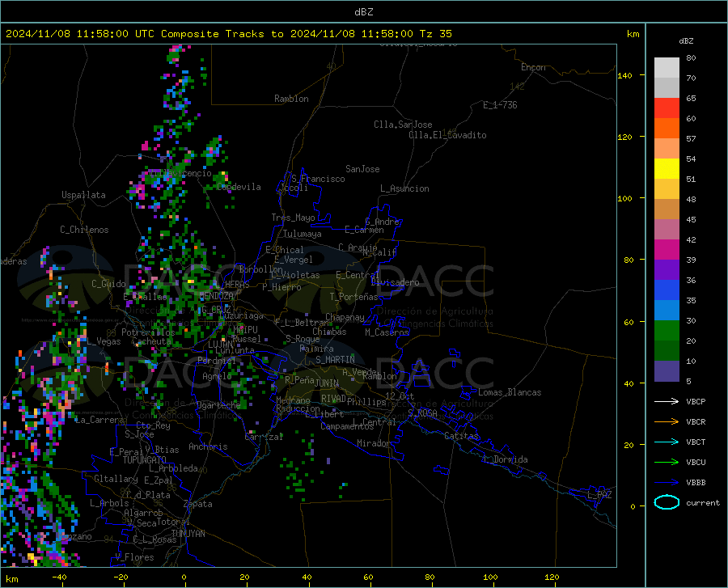728x588 pixels.
Task: Click the blue VBBB arrow in legend
Action: 667,483
